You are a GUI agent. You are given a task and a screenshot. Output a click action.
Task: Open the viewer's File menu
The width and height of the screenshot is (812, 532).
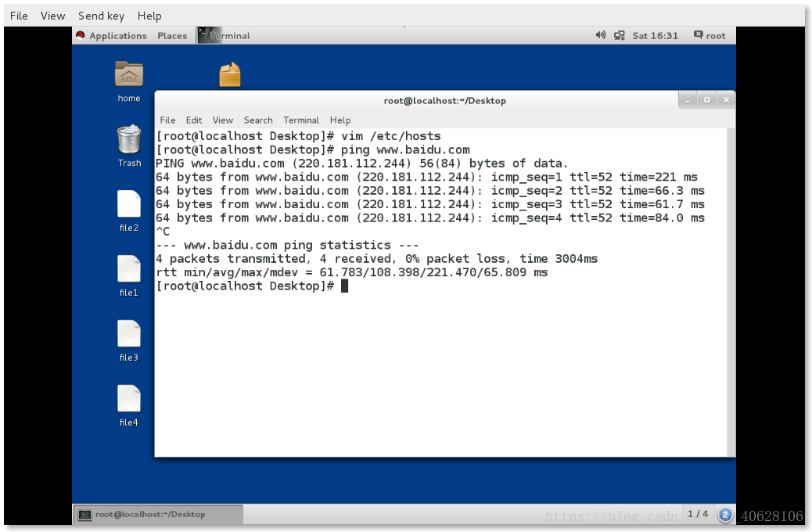19,16
